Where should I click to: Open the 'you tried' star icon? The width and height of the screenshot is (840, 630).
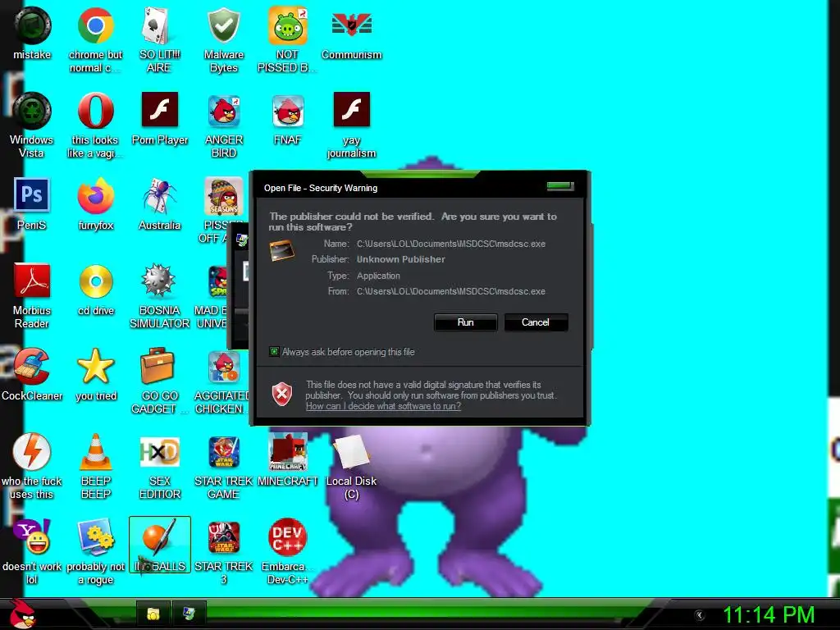pyautogui.click(x=96, y=366)
